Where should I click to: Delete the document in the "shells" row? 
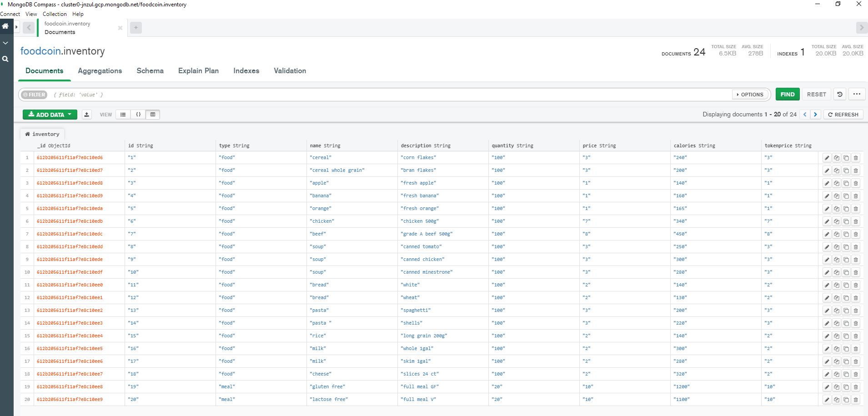coord(856,323)
